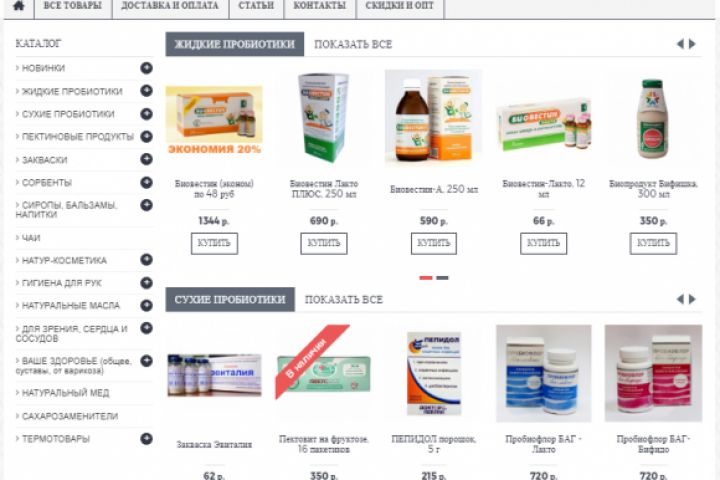Expand the Термотовары plus icon

[x=146, y=439]
